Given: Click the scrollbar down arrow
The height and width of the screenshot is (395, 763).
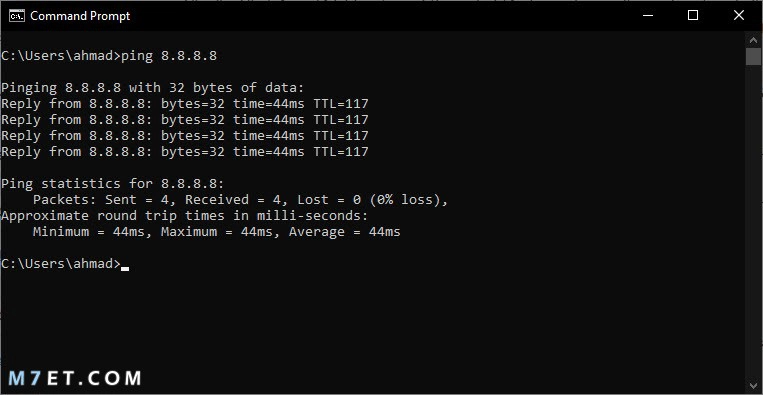Looking at the screenshot, I should click(x=752, y=386).
